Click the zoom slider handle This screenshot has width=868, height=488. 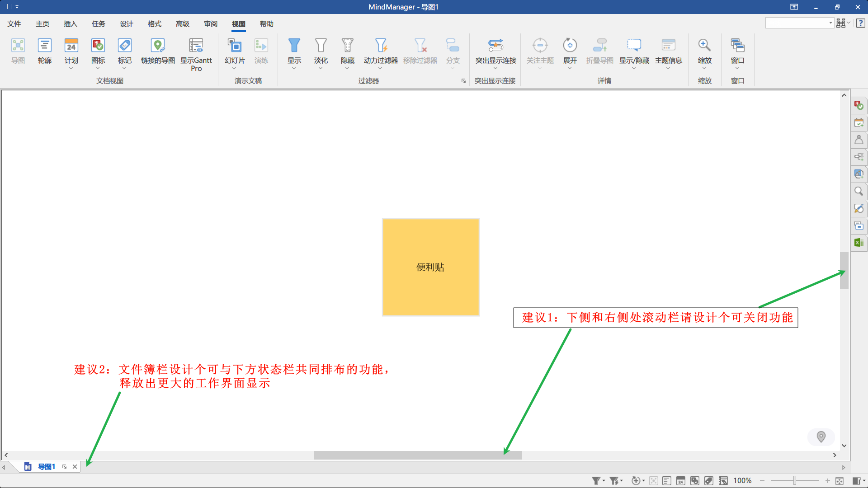[x=794, y=481]
